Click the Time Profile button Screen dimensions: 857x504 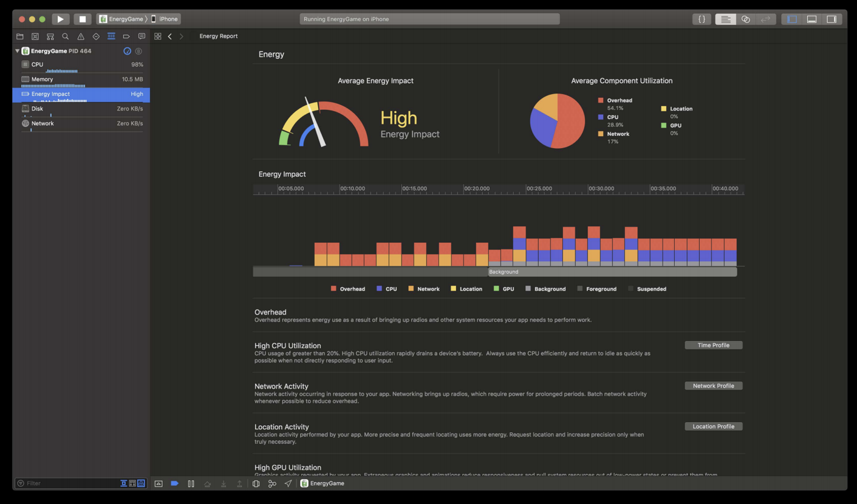(x=713, y=345)
